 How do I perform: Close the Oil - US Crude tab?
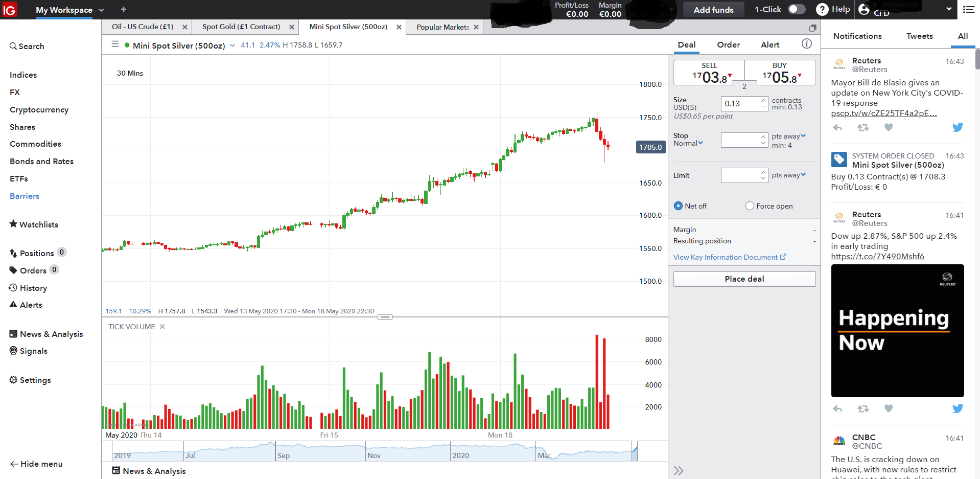tap(185, 27)
